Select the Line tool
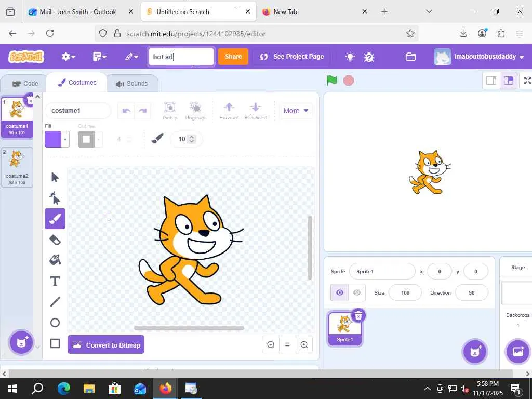 (55, 302)
